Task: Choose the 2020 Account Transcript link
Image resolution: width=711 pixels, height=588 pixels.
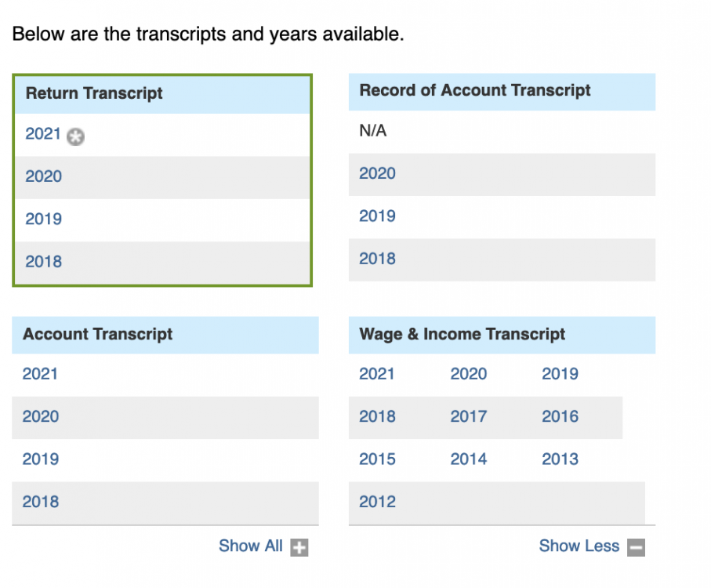Action: (40, 416)
